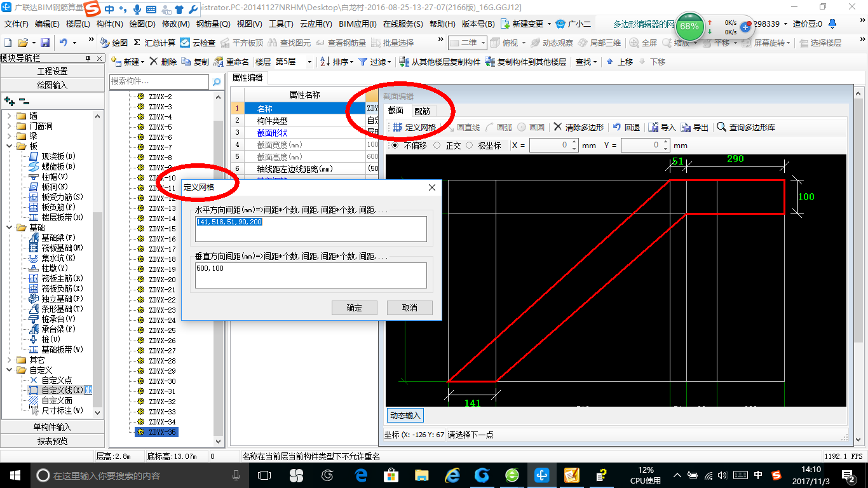868x488 pixels.
Task: Click 复制 copy component
Action: [x=195, y=62]
